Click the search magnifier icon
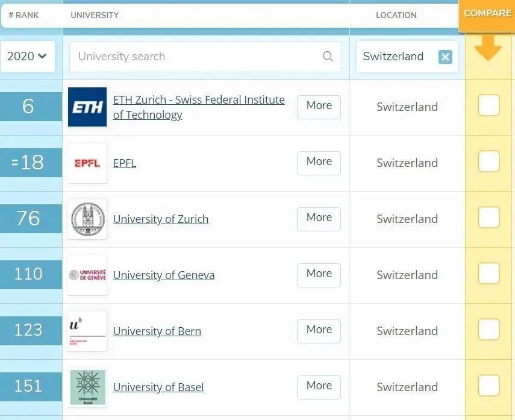This screenshot has height=420, width=515. pyautogui.click(x=328, y=57)
